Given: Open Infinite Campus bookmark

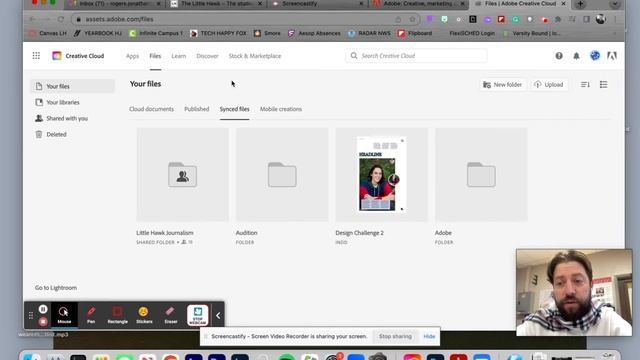Looking at the screenshot, I should pos(156,33).
